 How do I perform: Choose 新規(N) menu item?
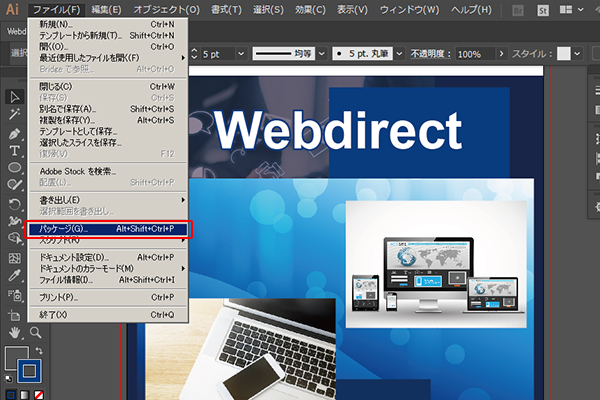click(108, 24)
